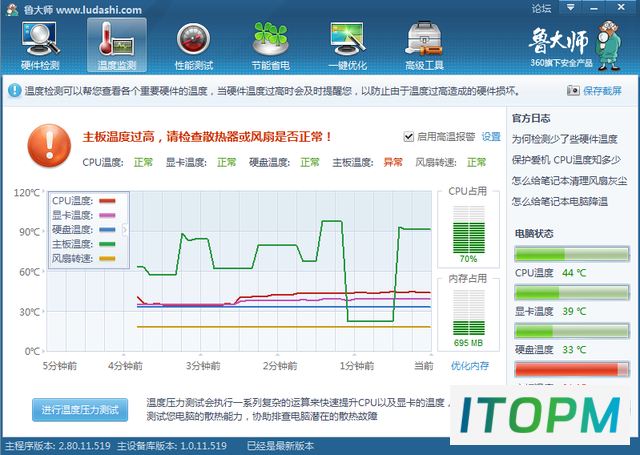Open the 硬件检测 hardware detection icon

pos(40,45)
